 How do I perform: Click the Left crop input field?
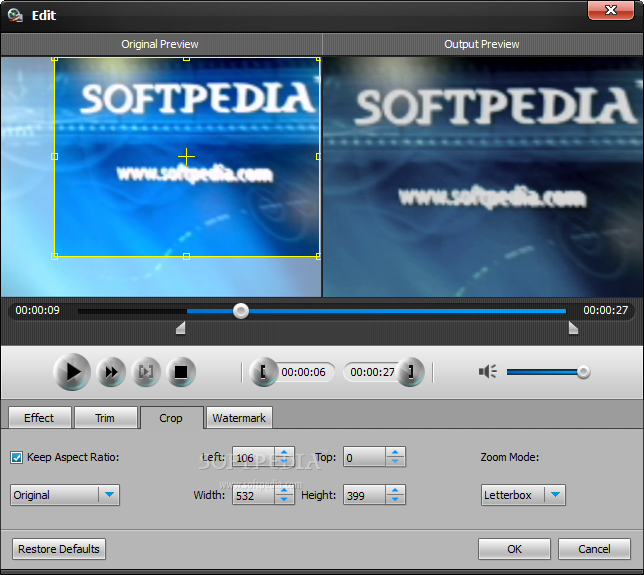pyautogui.click(x=254, y=457)
